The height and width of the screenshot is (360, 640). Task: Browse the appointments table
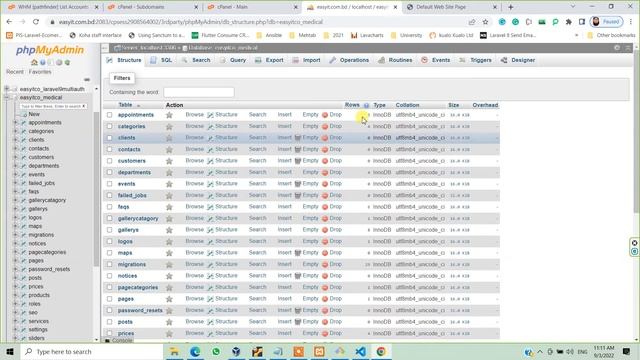[194, 115]
